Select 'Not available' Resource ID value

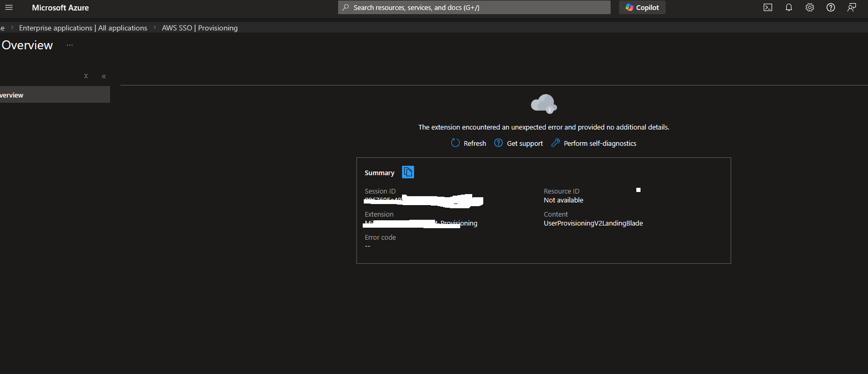click(563, 200)
